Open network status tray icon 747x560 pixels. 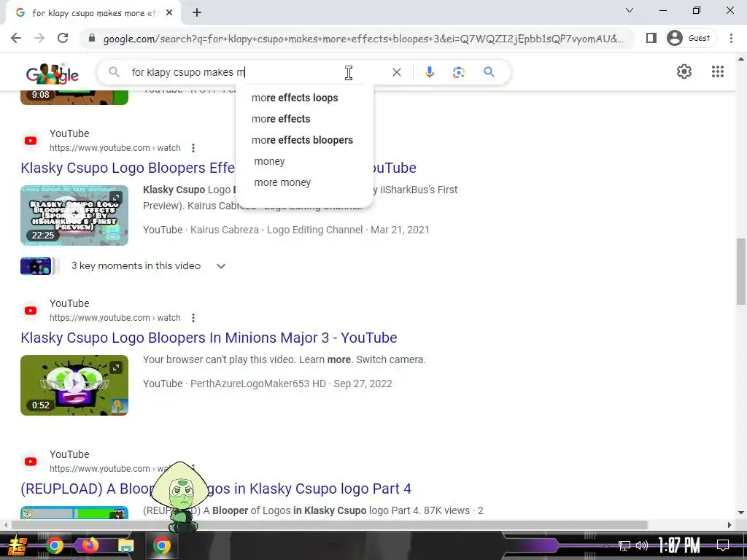(x=624, y=545)
